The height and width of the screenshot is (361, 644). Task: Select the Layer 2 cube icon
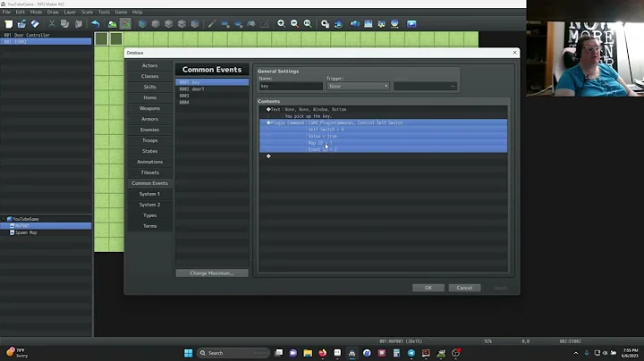(168, 24)
